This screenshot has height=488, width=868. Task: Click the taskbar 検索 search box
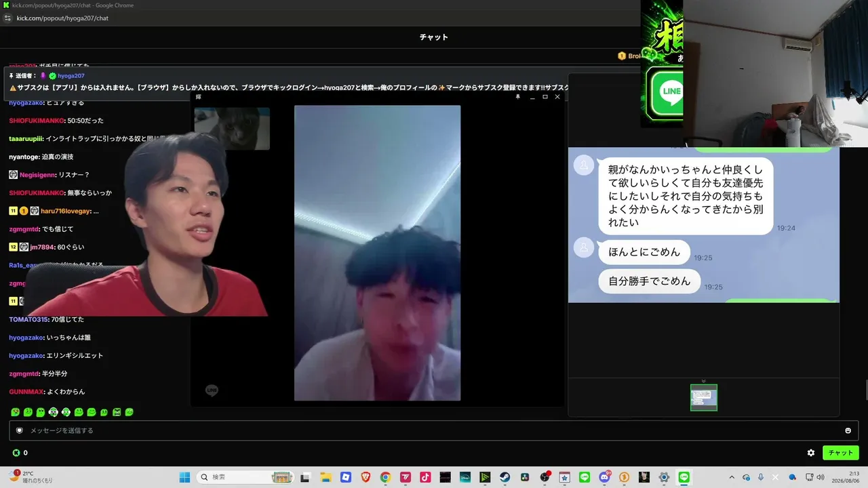[247, 477]
